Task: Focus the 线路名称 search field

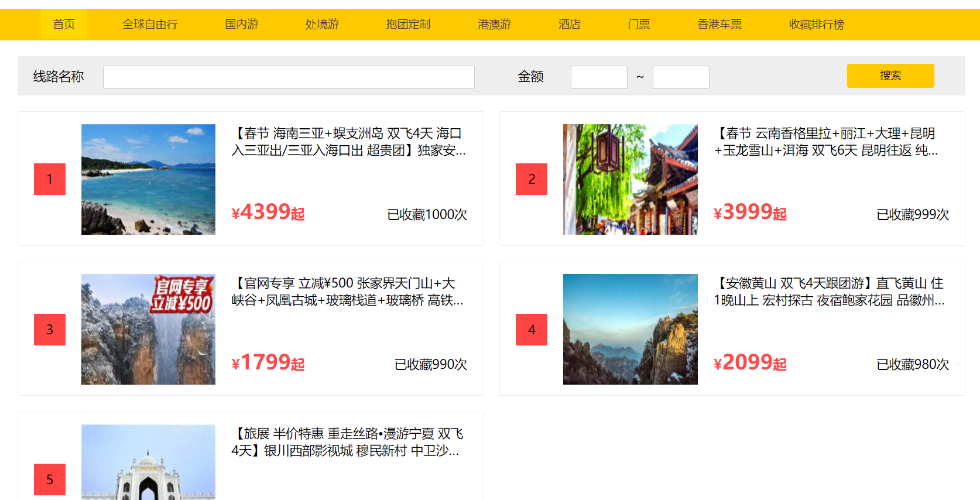Action: [x=289, y=77]
